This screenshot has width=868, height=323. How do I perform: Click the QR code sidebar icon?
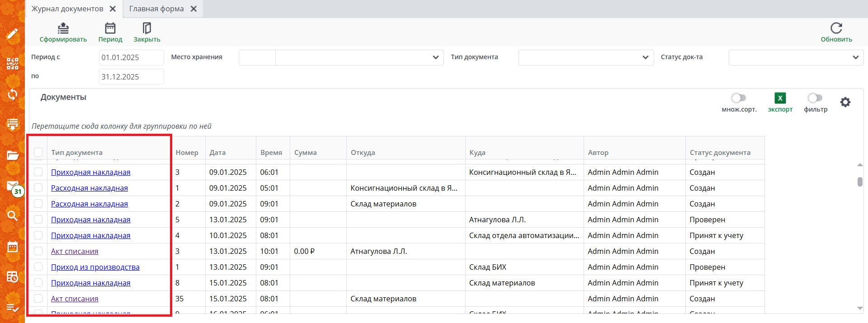click(x=13, y=64)
